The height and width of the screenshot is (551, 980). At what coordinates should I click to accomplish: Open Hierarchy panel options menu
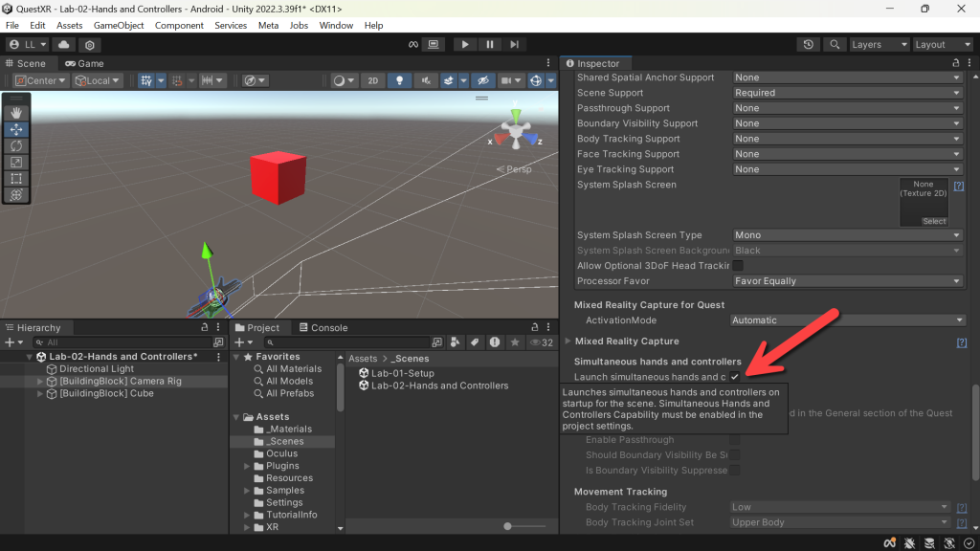pyautogui.click(x=218, y=327)
